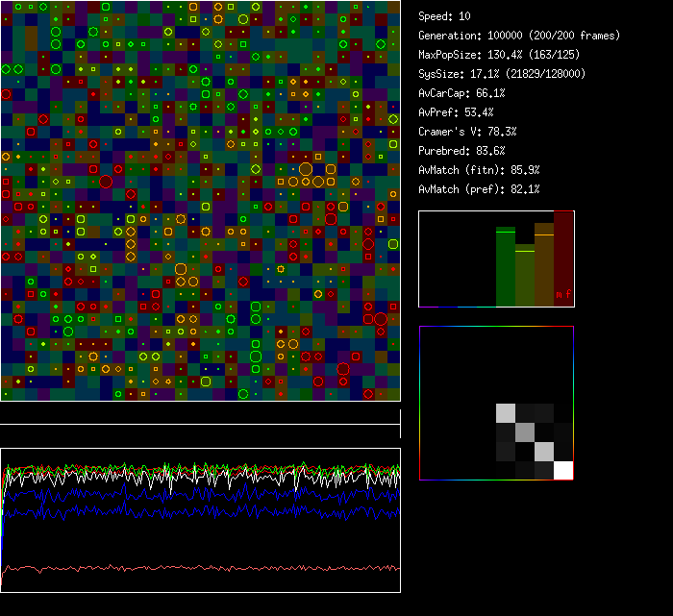Click the AvPref: 53.4% value
The width and height of the screenshot is (673, 616).
(456, 112)
